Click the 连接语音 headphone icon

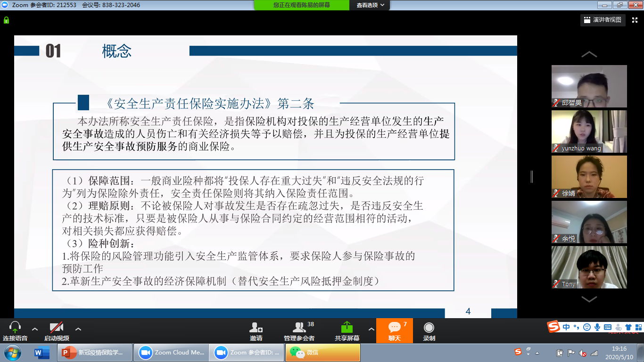coord(15,328)
